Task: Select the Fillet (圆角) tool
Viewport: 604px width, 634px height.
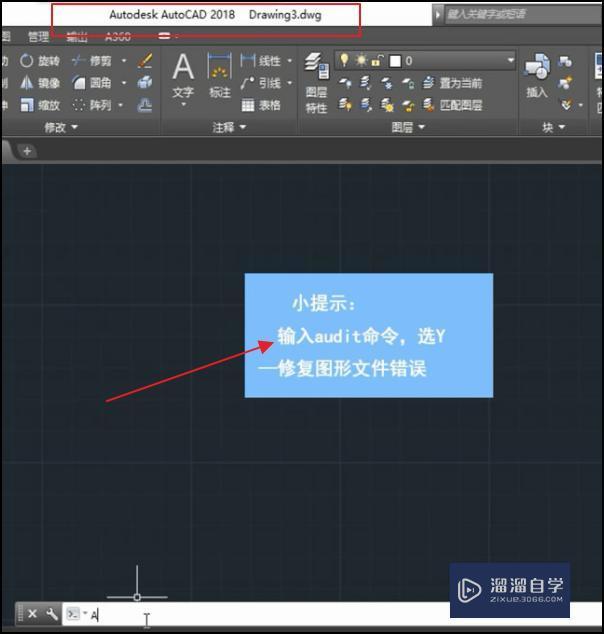Action: [x=92, y=83]
